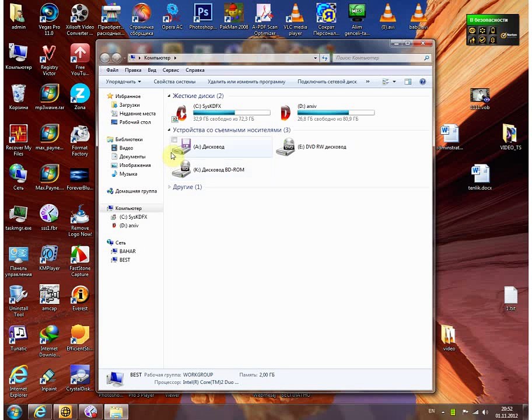Expand the Другие (1) group
Viewport: 532px width, 420px height.
click(x=169, y=187)
